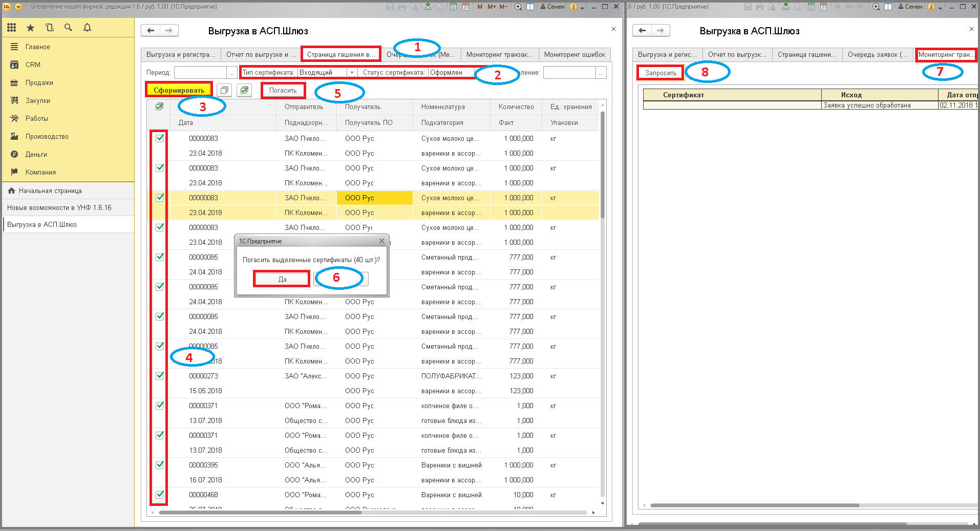Toggle checkbox for row 00000395
Image resolution: width=980 pixels, height=531 pixels.
160,464
